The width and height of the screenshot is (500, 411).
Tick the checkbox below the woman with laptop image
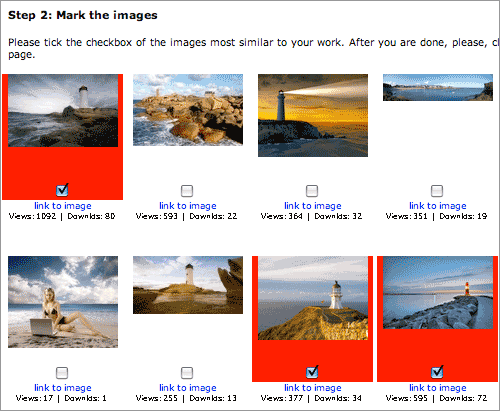coord(62,373)
